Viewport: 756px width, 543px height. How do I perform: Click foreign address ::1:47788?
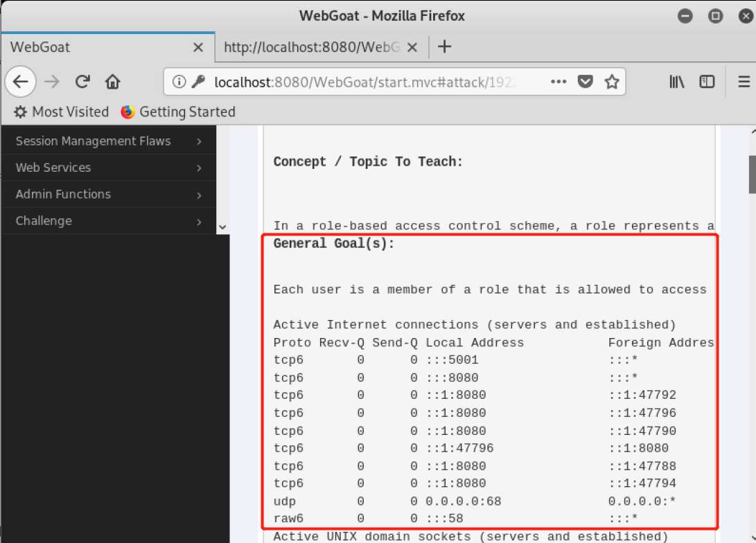click(642, 466)
